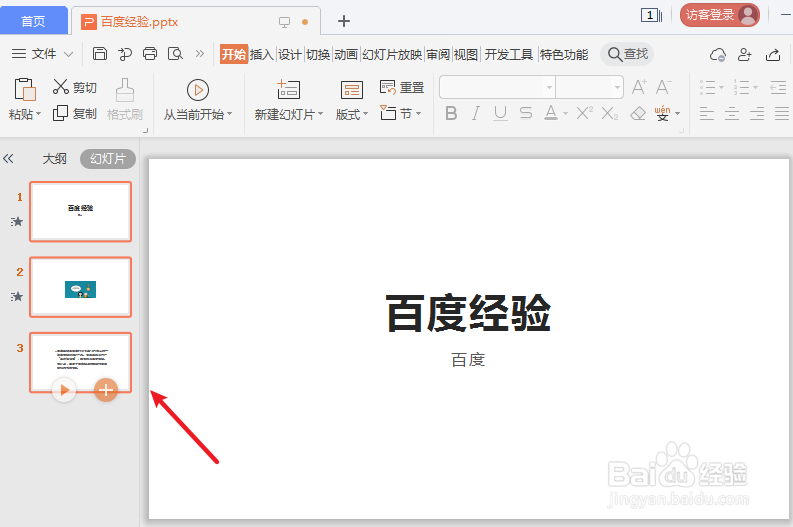The width and height of the screenshot is (793, 527).
Task: Open the 特色功能 Special Features tab
Action: point(564,54)
